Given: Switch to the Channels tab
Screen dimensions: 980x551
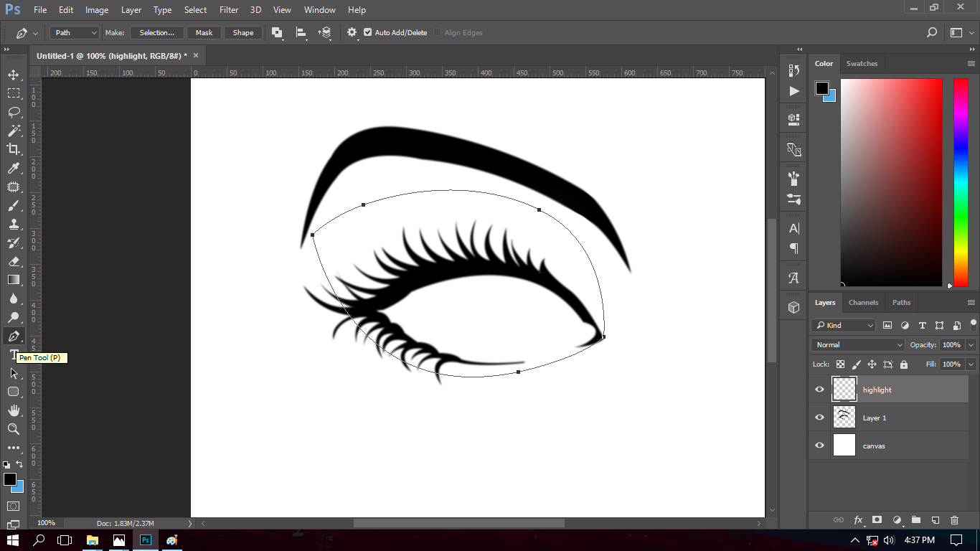Looking at the screenshot, I should point(863,303).
